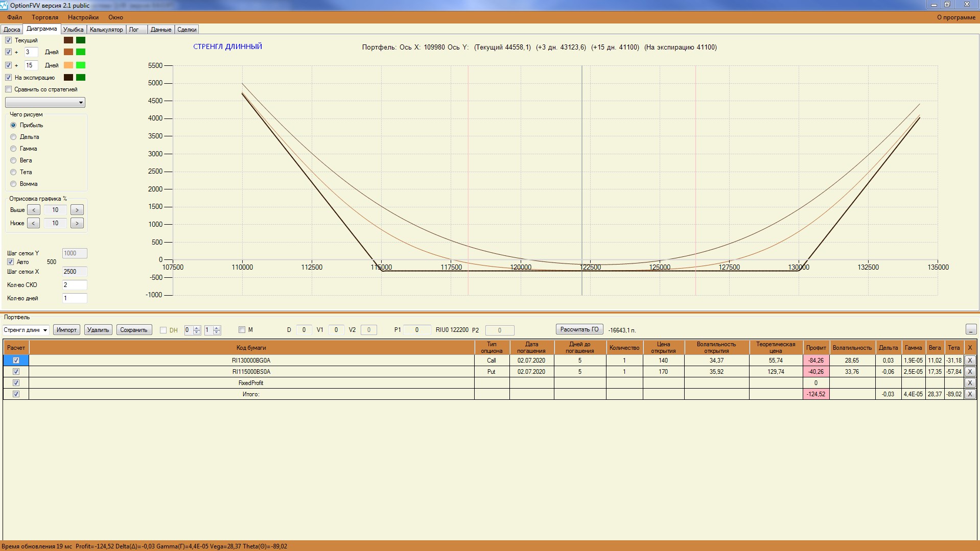Enable the DH checkbox

tap(163, 330)
